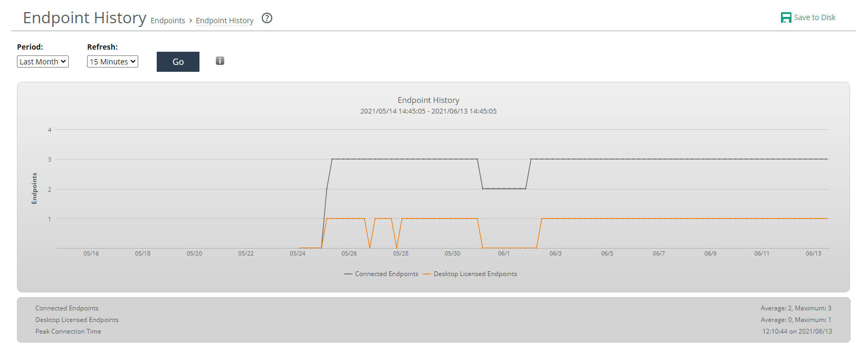Click Connected Endpoints summary row label
868x360 pixels.
[67, 308]
